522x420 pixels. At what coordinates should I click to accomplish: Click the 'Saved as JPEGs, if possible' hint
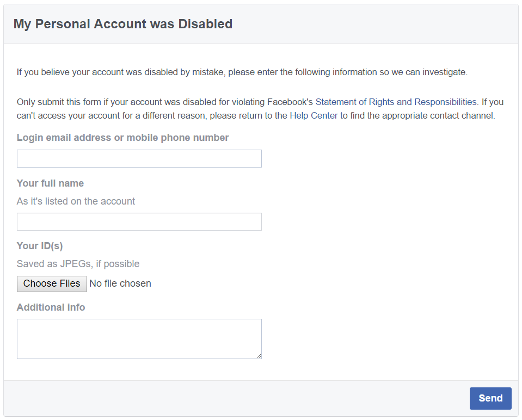[78, 264]
